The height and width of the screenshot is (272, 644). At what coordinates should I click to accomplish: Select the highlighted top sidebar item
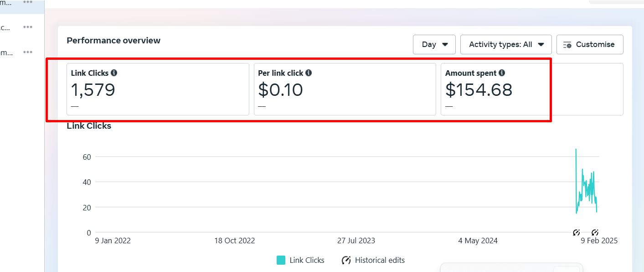pyautogui.click(x=6, y=3)
